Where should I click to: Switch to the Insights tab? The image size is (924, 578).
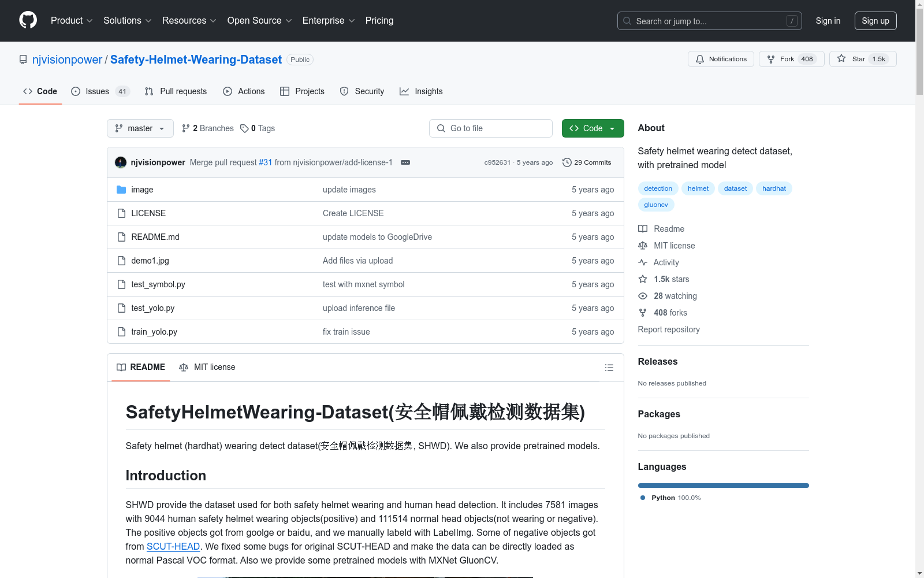point(421,91)
